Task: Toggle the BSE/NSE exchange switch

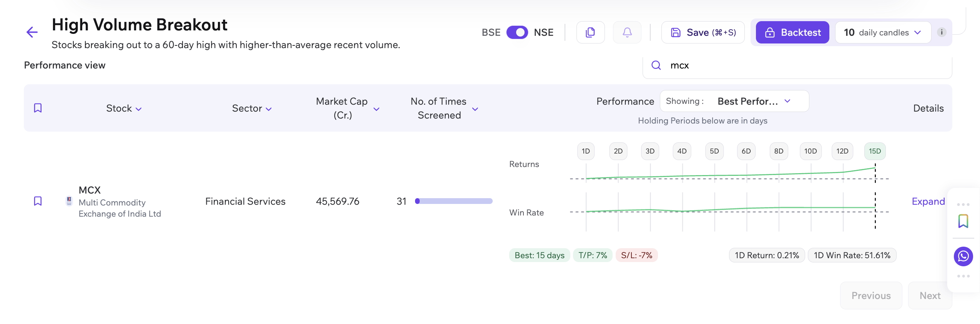Action: coord(517,32)
